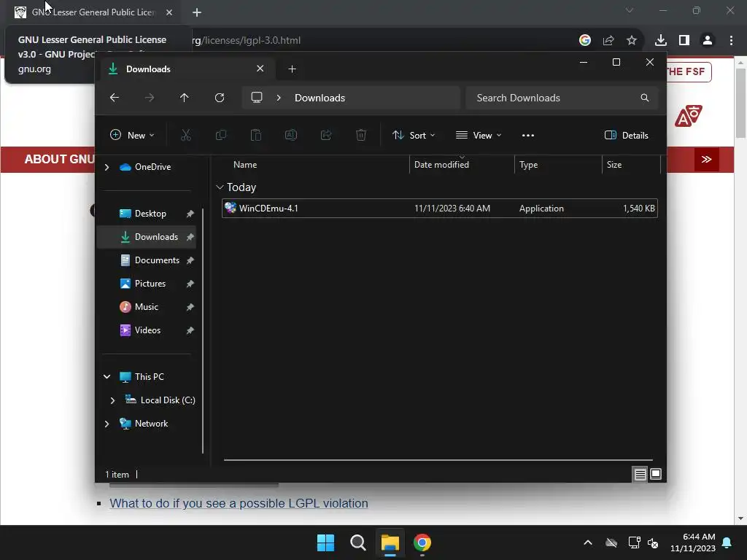The height and width of the screenshot is (560, 747).
Task: Open a new Explorer tab with plus
Action: [292, 69]
